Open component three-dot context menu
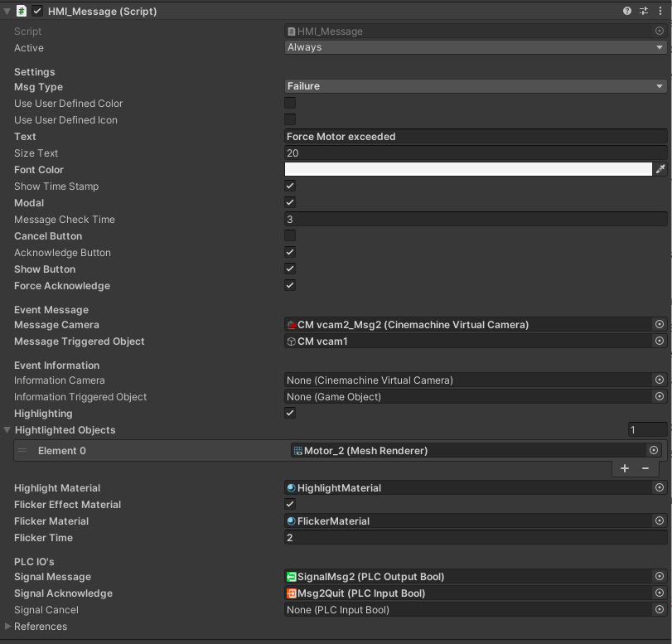The height and width of the screenshot is (644, 672). [x=660, y=12]
